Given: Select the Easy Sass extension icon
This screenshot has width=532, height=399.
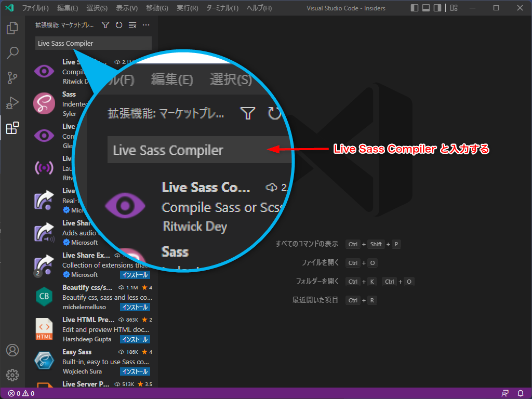Looking at the screenshot, I should tap(44, 361).
